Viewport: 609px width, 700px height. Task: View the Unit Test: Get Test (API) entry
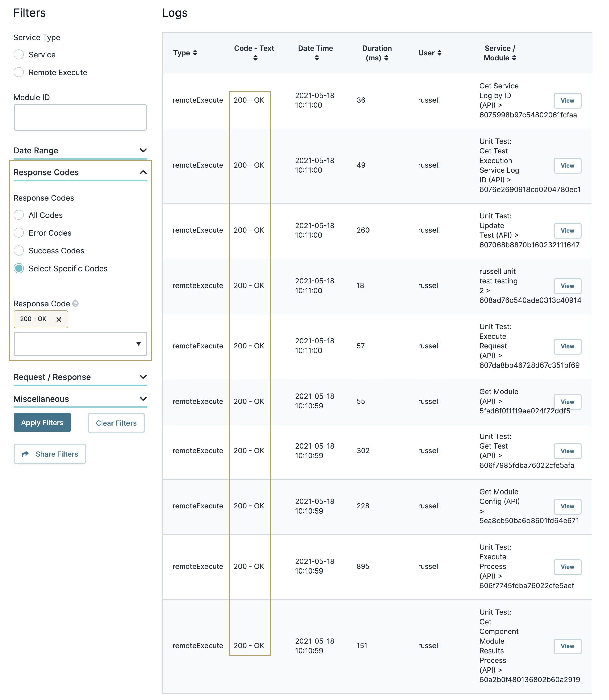[567, 451]
